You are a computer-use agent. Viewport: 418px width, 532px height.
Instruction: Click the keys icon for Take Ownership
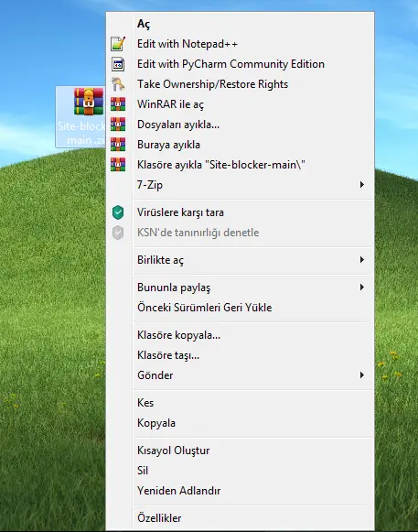pyautogui.click(x=118, y=84)
